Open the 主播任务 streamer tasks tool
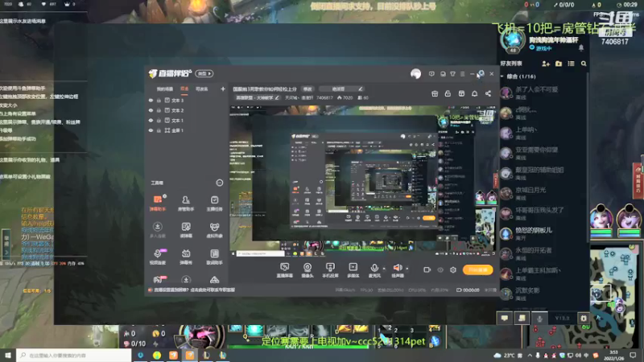 214,203
